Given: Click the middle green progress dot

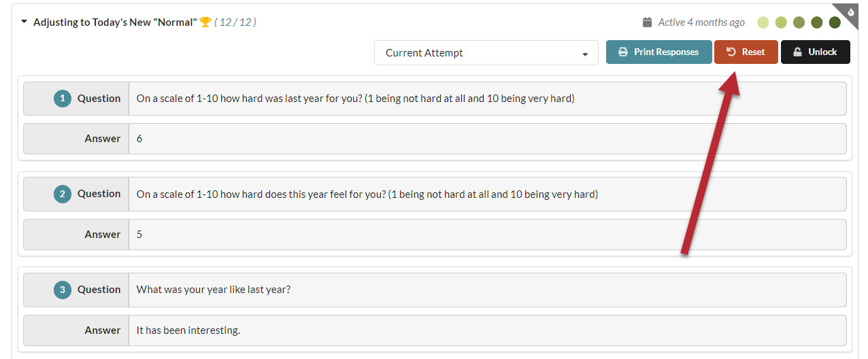Looking at the screenshot, I should tap(799, 22).
